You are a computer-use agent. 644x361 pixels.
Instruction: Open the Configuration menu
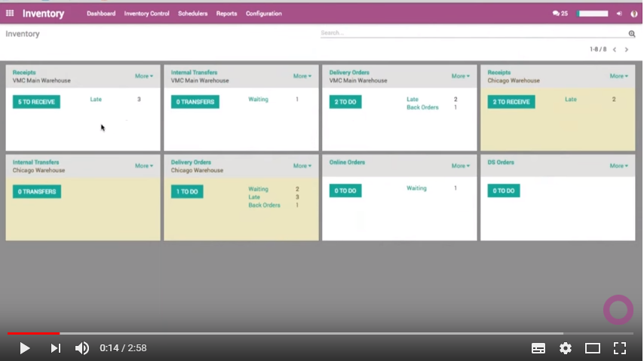click(x=263, y=14)
